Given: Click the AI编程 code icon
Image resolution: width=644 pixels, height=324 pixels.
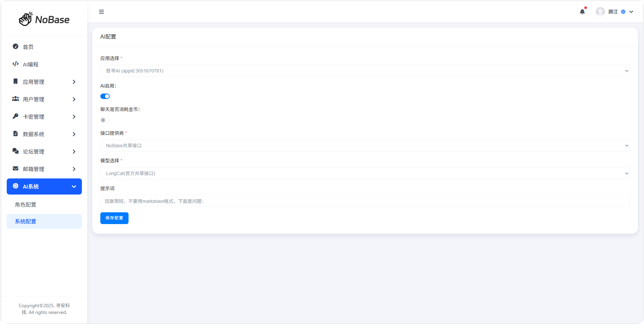Looking at the screenshot, I should tap(15, 64).
